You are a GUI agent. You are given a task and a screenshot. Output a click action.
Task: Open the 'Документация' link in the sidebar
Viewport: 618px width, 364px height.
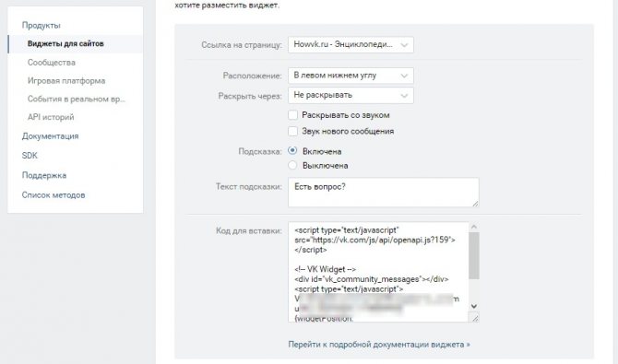[x=50, y=135]
